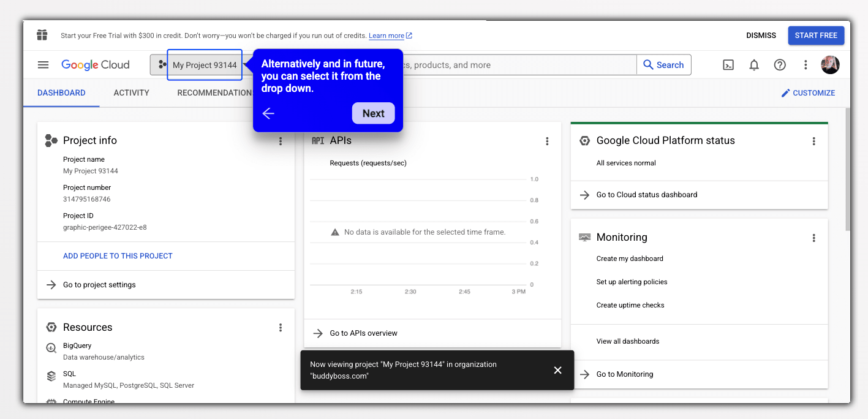Screen dimensions: 868x419
Task: Open Resources card three-dot menu
Action: pos(281,328)
